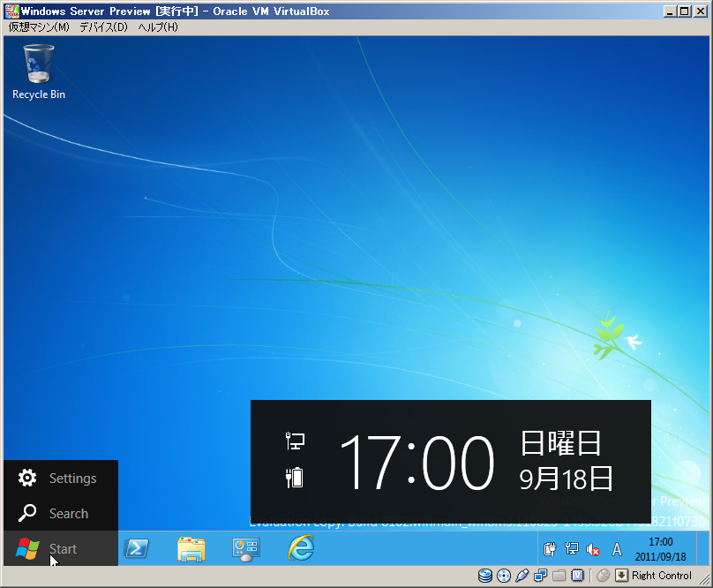Viewport: 713px width, 588px height.
Task: Click the VirtualBox USB device status icon
Action: tap(522, 576)
